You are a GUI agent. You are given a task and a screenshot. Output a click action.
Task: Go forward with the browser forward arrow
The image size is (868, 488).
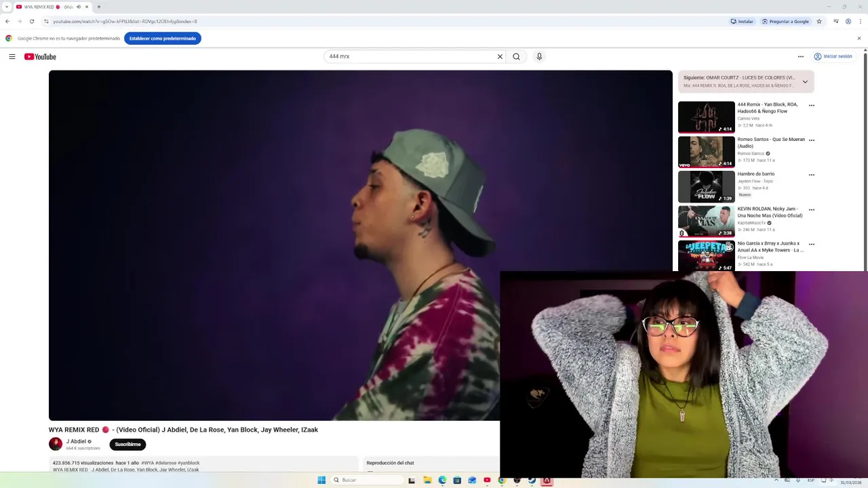click(19, 21)
